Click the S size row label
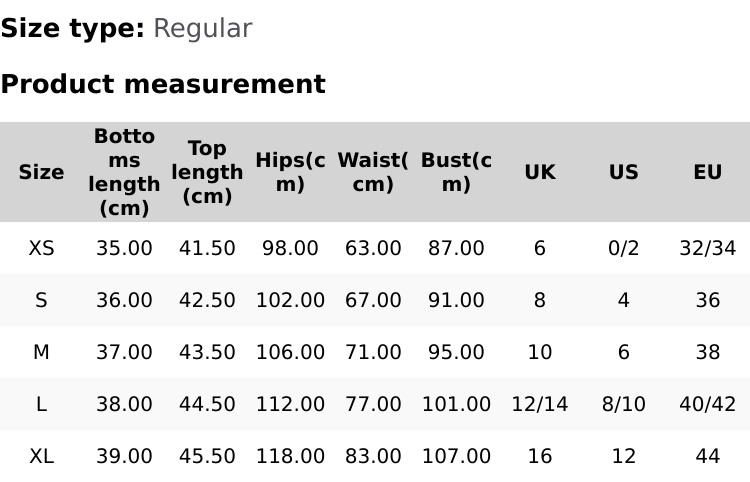Viewport: 750px width, 482px height. click(41, 300)
